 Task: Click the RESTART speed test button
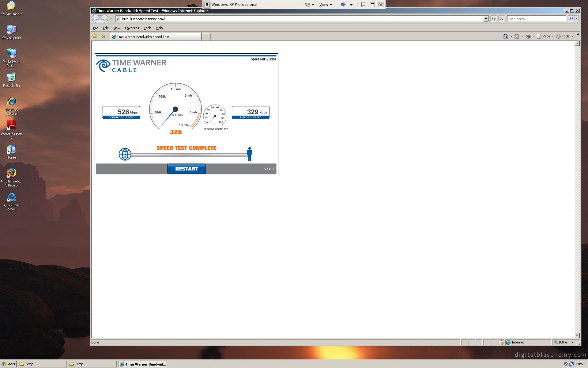coord(187,169)
